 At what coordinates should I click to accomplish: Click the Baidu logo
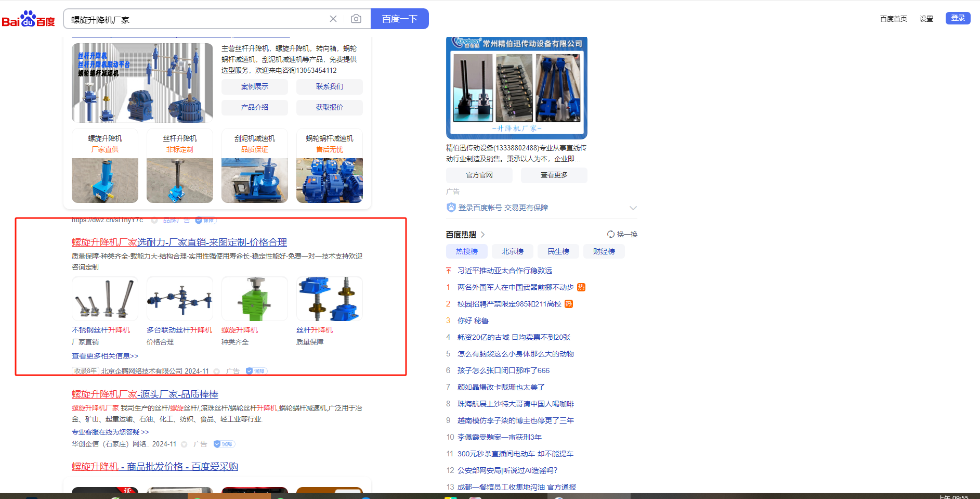[x=29, y=19]
